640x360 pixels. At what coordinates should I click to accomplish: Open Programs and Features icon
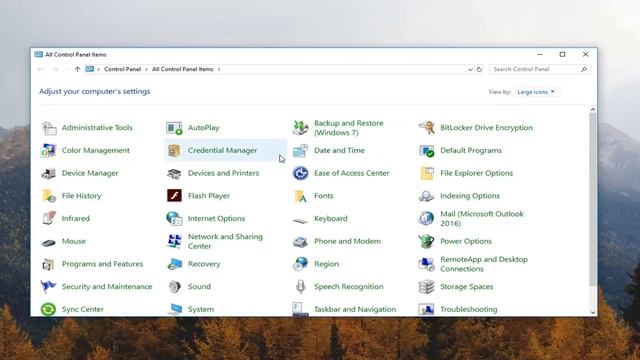49,264
